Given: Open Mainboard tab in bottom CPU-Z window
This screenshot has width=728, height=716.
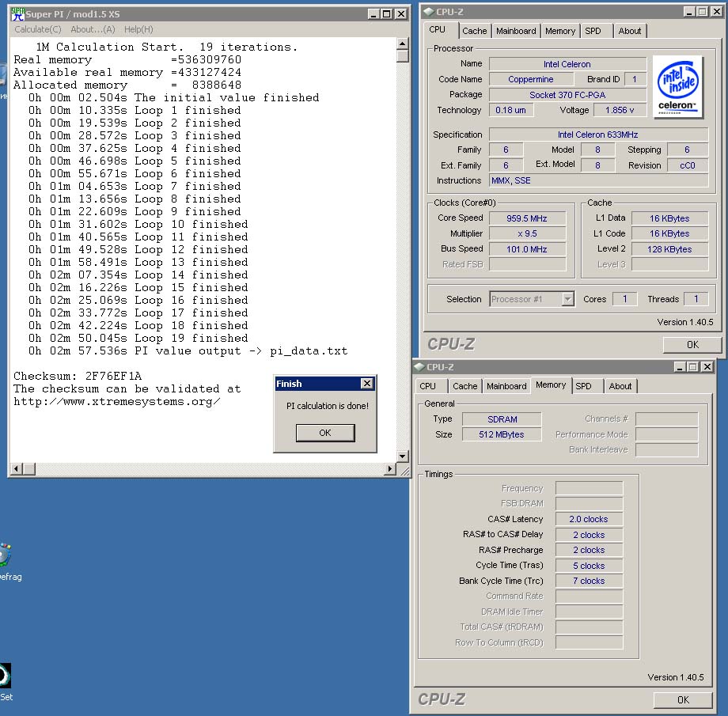Looking at the screenshot, I should [506, 386].
